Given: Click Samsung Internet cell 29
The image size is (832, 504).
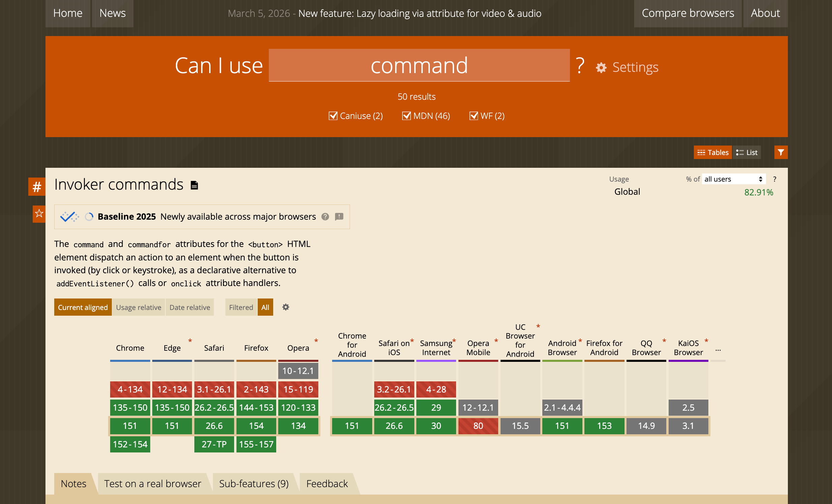Looking at the screenshot, I should [436, 407].
